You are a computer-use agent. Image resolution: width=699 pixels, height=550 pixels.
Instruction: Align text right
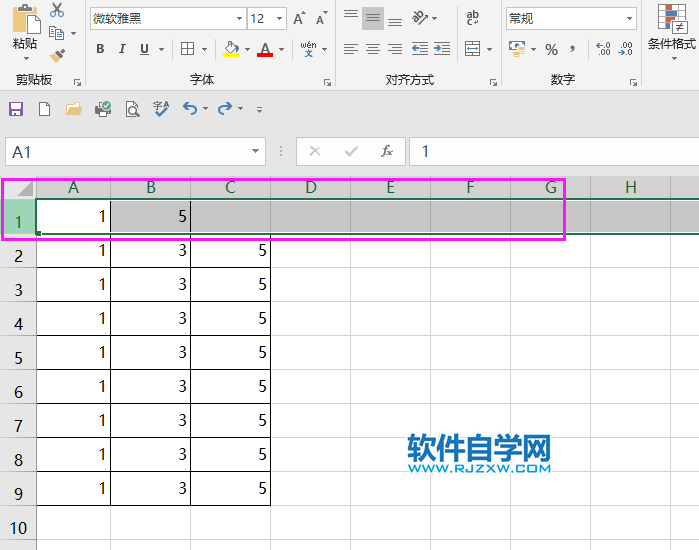395,49
